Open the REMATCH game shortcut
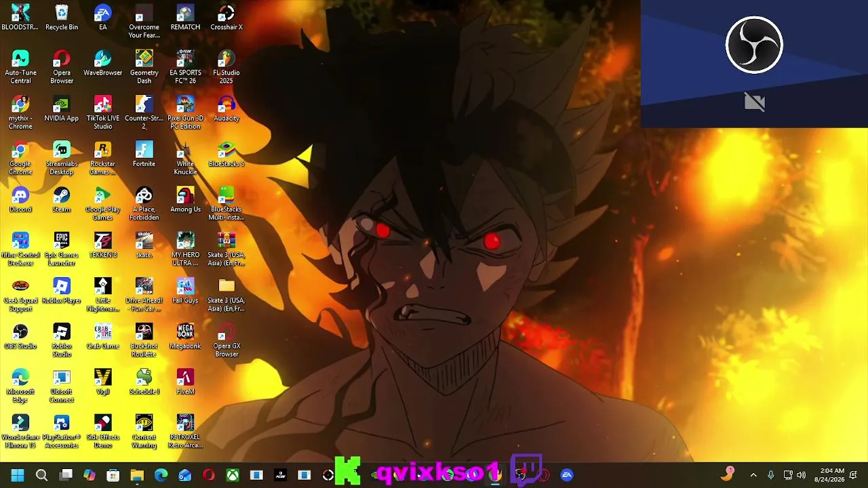 pos(185,18)
